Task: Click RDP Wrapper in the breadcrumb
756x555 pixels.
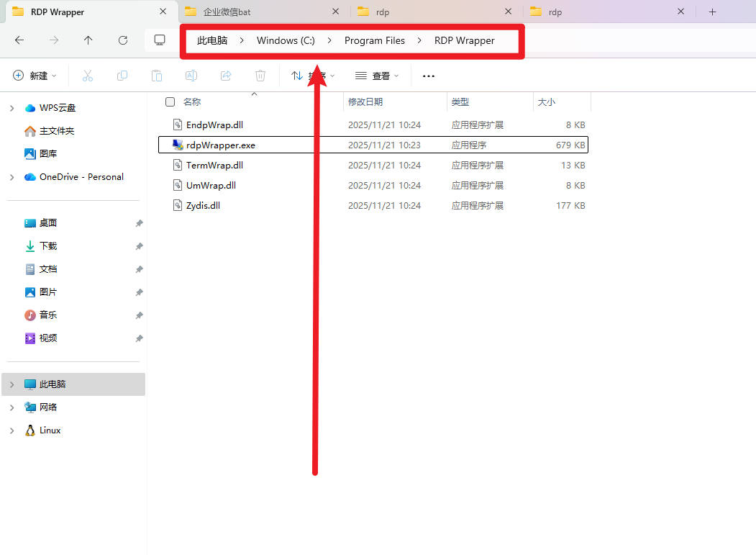Action: [x=464, y=40]
